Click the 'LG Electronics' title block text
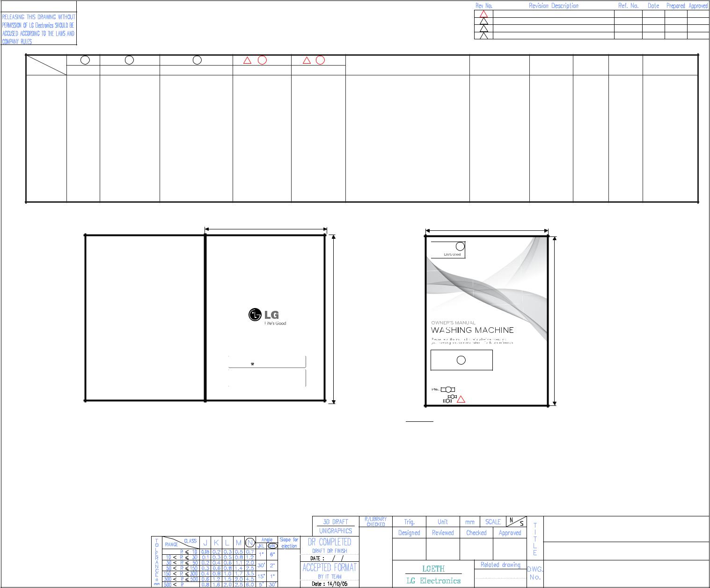The height and width of the screenshot is (588, 710). [x=433, y=581]
